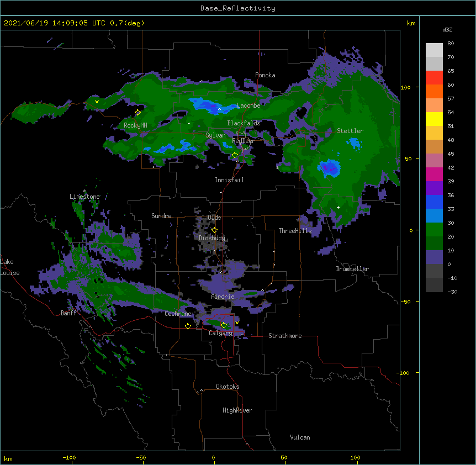Click the magenta 42 dBZ legend swatch
Screen dimensions: 476x465
434,174
